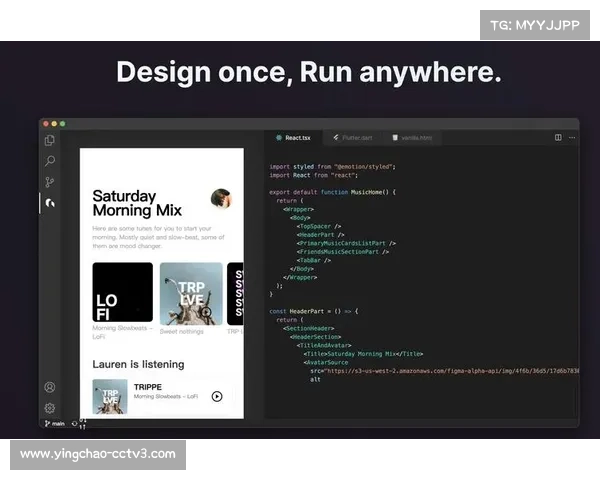The height and width of the screenshot is (480, 600).
Task: Play the TRIPPE track
Action: (217, 396)
